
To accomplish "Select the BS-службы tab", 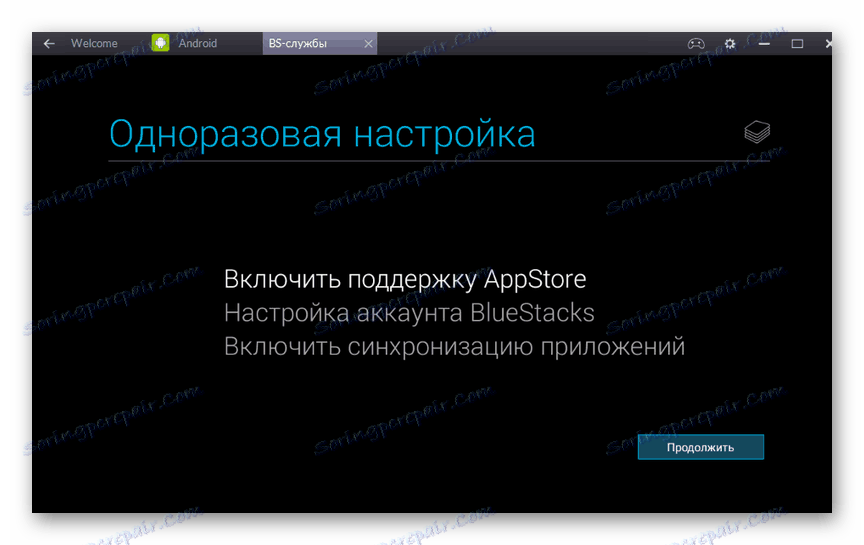I will coord(320,44).
